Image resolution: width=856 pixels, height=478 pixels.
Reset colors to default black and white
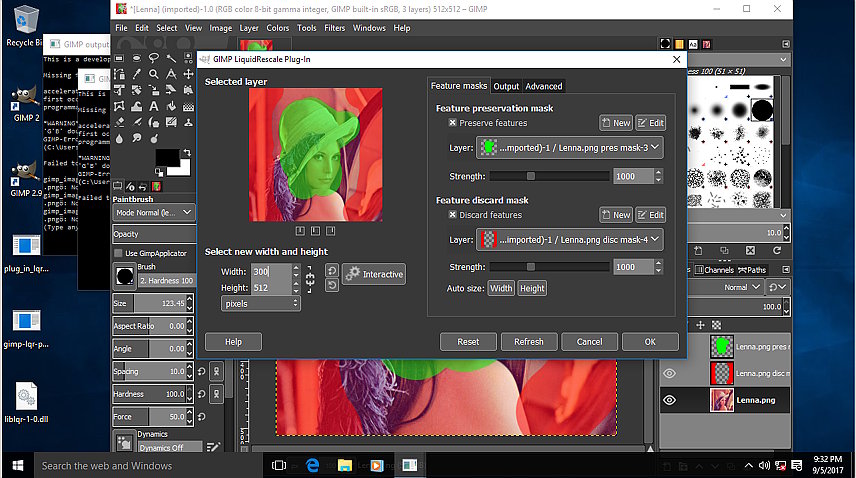click(x=159, y=173)
